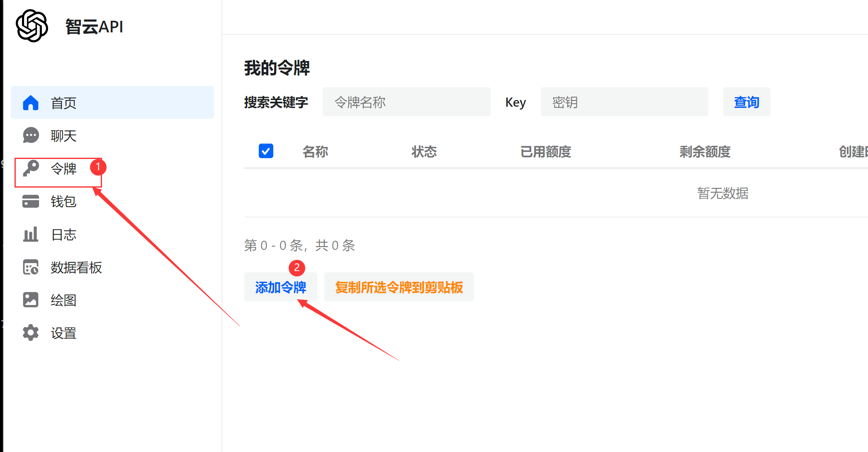Open the 聊天 menu item

tap(63, 136)
